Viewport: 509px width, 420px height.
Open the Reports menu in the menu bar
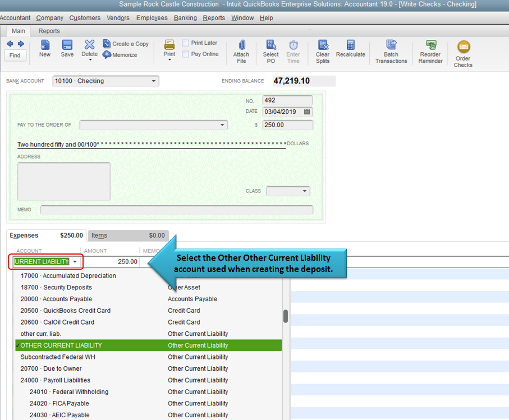(214, 18)
